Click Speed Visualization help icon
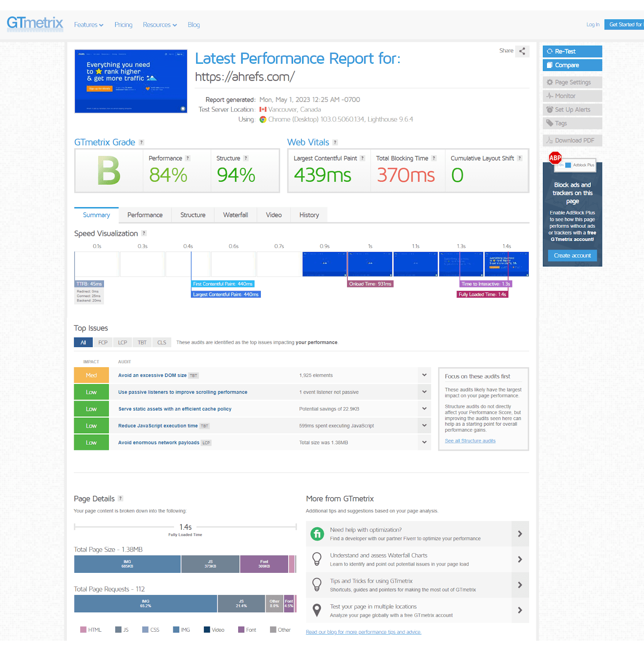 [x=144, y=233]
